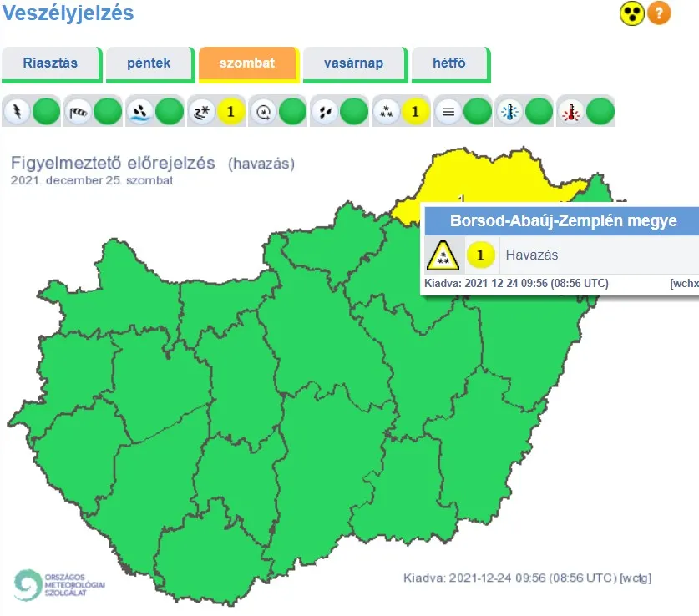699x616 pixels.
Task: Select the wind gust windsock icon
Action: (79, 111)
